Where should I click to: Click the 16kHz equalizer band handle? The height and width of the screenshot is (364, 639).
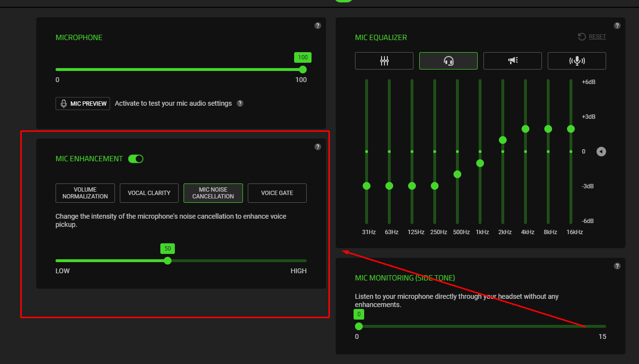point(571,129)
